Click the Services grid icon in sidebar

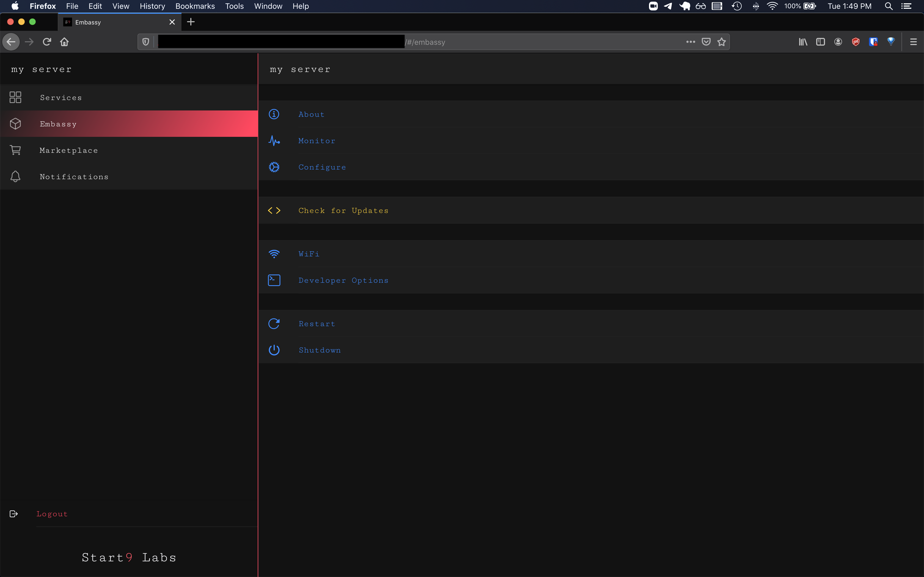(x=15, y=97)
